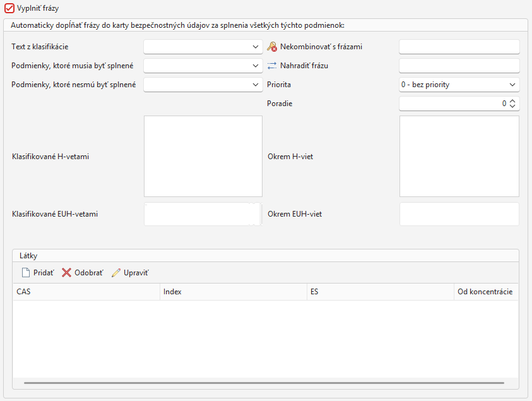Click the Klasifikované H-vetami label
This screenshot has height=401, width=532.
click(50, 157)
